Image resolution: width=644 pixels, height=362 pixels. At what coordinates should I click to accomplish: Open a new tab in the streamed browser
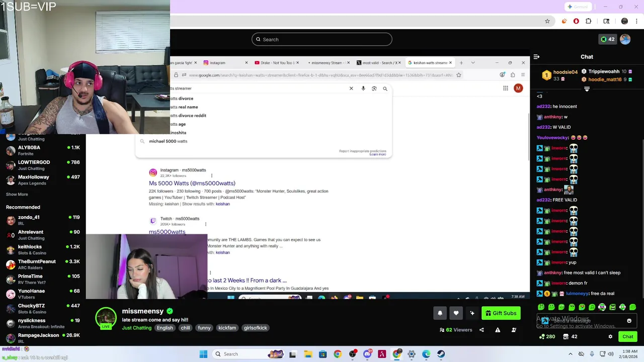[x=461, y=63]
